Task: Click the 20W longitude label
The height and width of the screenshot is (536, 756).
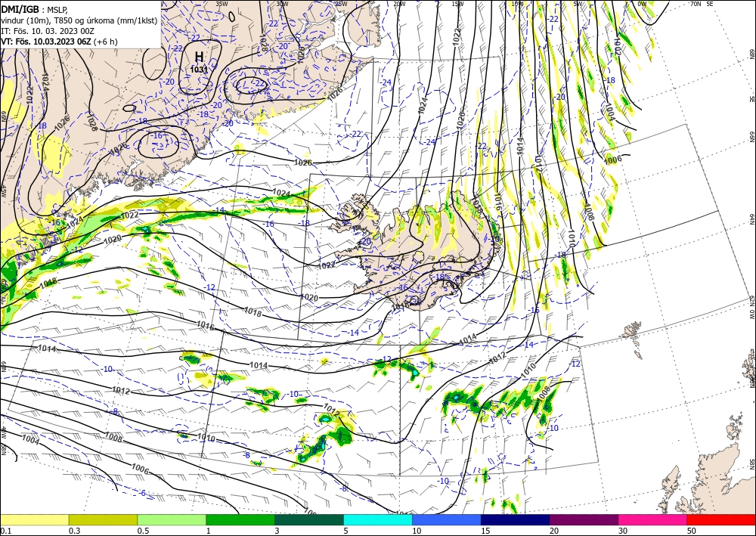Action: (x=399, y=3)
